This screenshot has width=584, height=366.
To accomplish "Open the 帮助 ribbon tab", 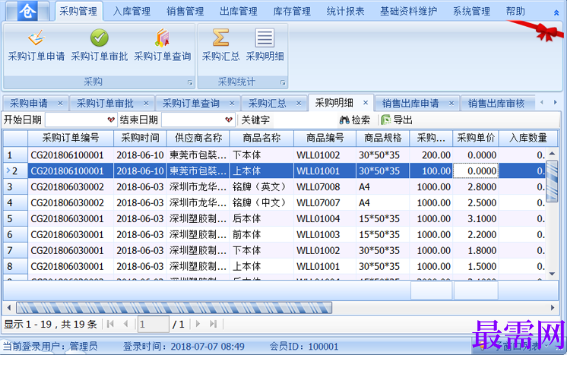I will tap(515, 12).
